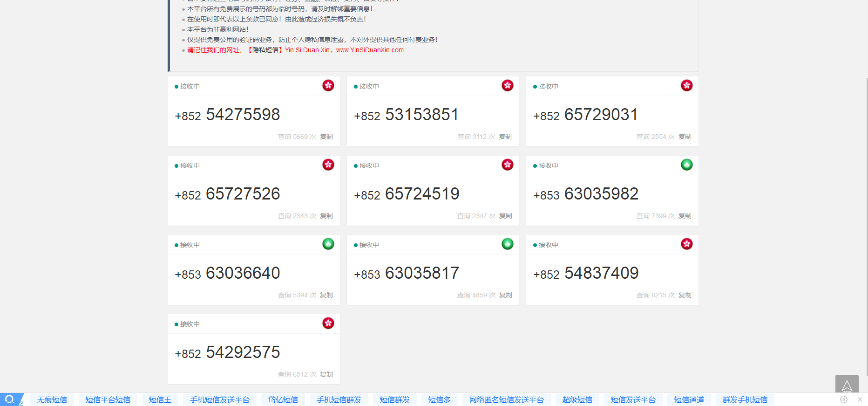Viewport: 868px width, 406px height.
Task: Select the 无痕短信 suggestion
Action: (52, 399)
